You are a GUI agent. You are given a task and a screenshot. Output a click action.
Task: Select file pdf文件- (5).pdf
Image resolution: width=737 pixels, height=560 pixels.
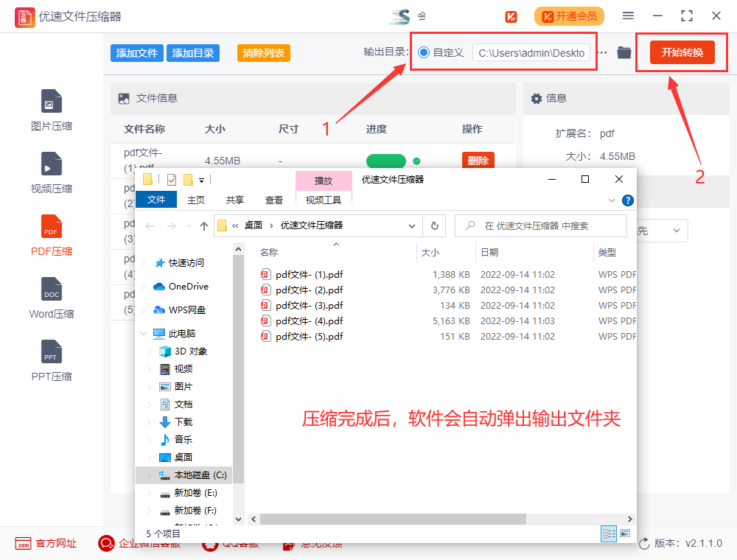click(310, 337)
